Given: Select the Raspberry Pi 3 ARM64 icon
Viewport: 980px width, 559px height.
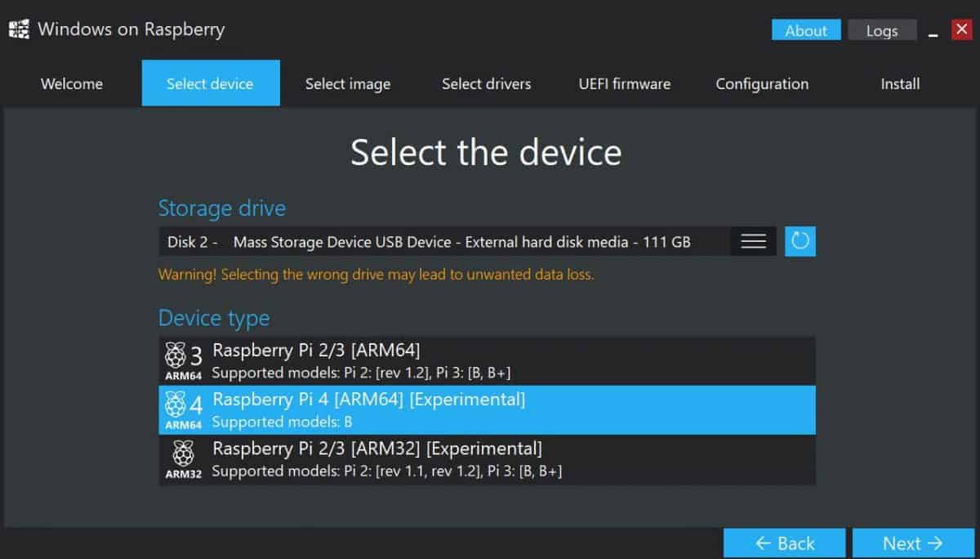Looking at the screenshot, I should coord(184,361).
